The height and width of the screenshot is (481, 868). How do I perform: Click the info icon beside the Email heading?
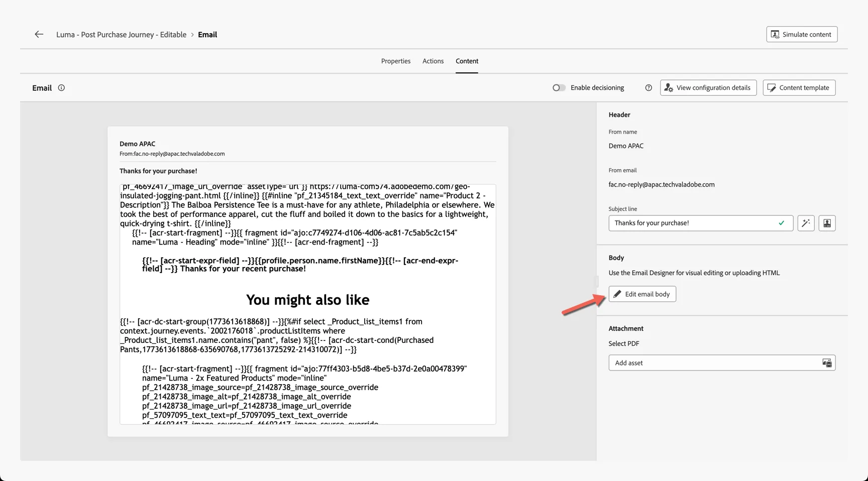(61, 88)
